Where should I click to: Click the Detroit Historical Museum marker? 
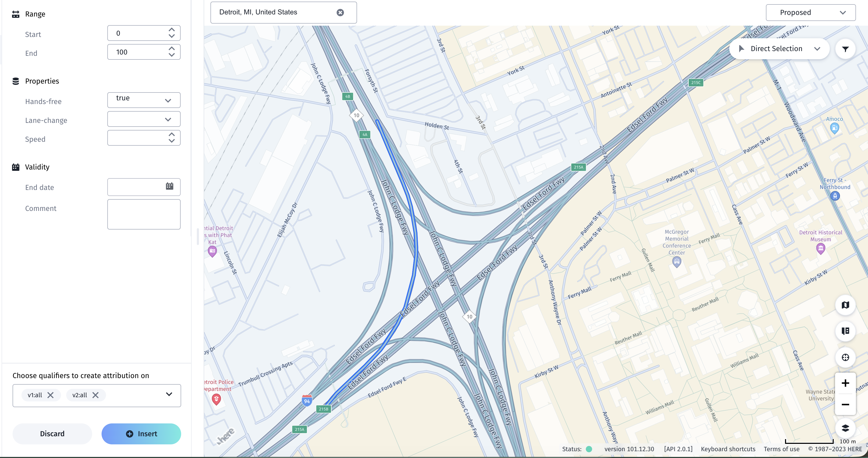(821, 249)
